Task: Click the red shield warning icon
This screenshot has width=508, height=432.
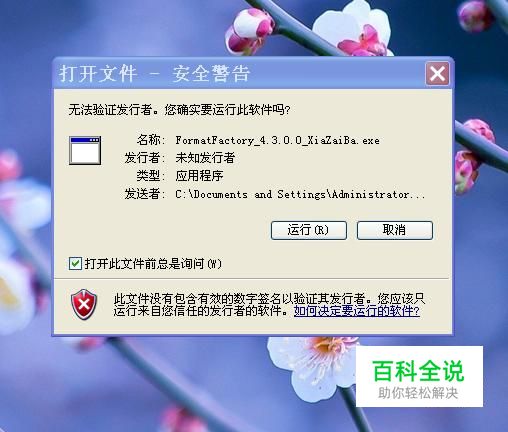Action: 84,304
